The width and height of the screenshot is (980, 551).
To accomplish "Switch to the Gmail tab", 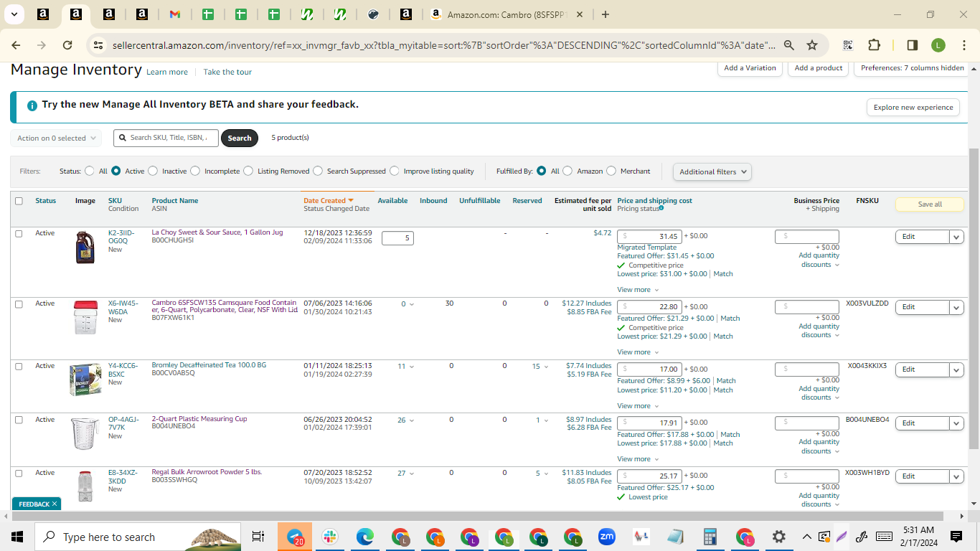I will pos(174,14).
